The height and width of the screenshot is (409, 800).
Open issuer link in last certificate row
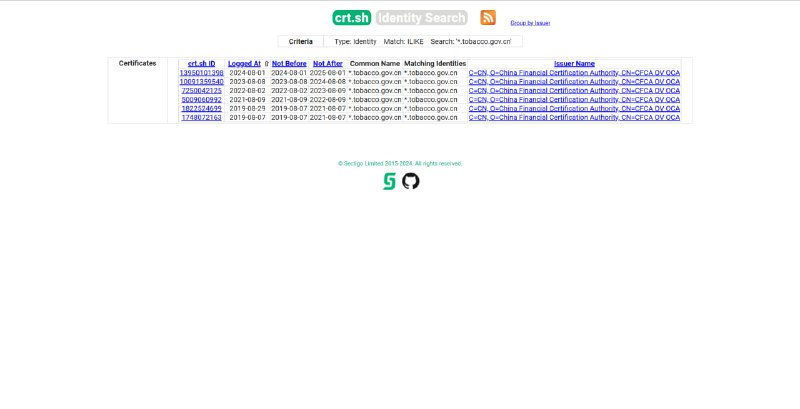pos(574,117)
